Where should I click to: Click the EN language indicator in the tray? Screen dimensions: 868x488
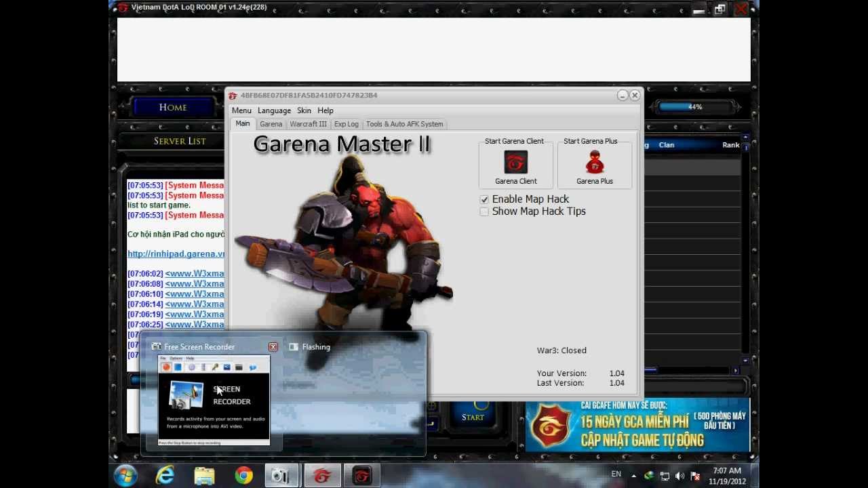[x=616, y=474]
